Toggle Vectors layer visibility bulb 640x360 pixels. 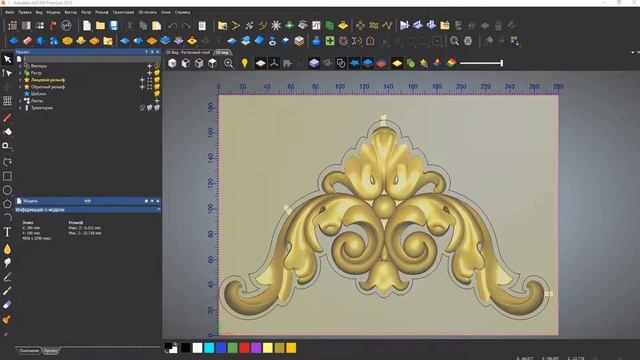157,66
